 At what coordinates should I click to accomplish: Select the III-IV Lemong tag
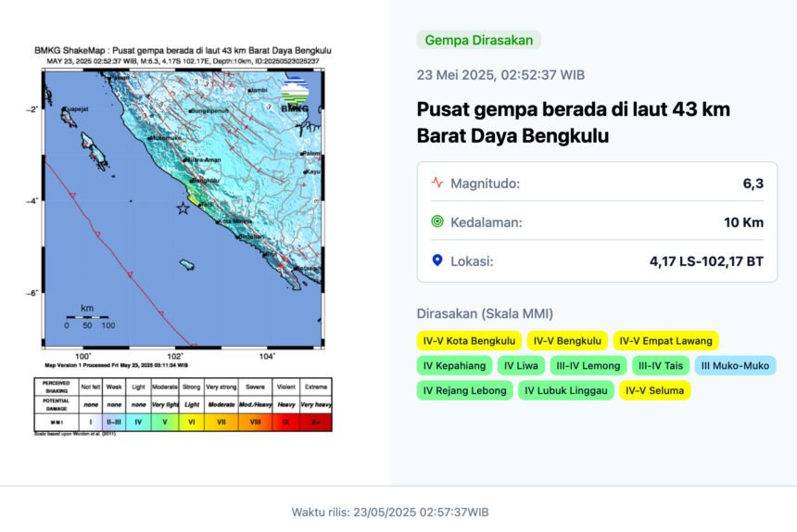pyautogui.click(x=588, y=366)
